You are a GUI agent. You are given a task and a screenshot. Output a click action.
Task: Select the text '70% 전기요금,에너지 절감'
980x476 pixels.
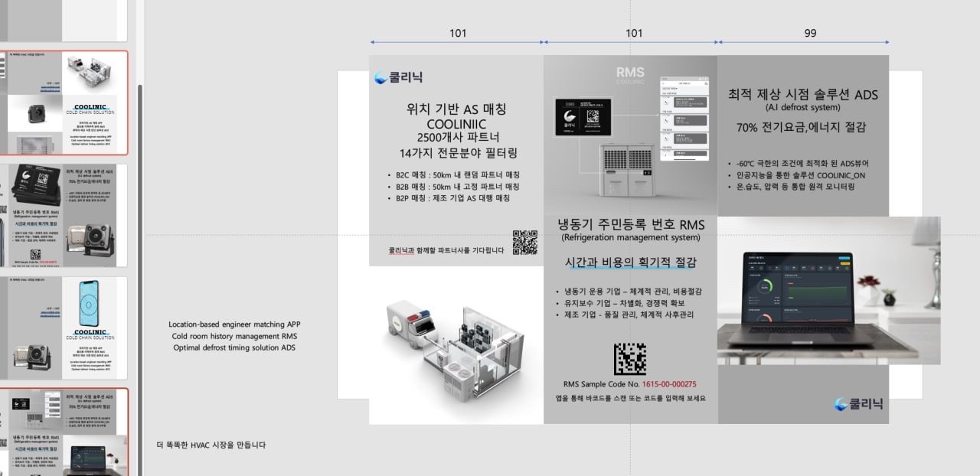[x=803, y=128]
